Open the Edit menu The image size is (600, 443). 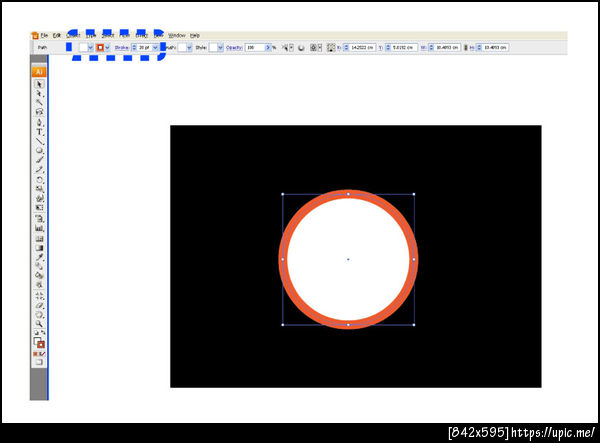pos(57,35)
